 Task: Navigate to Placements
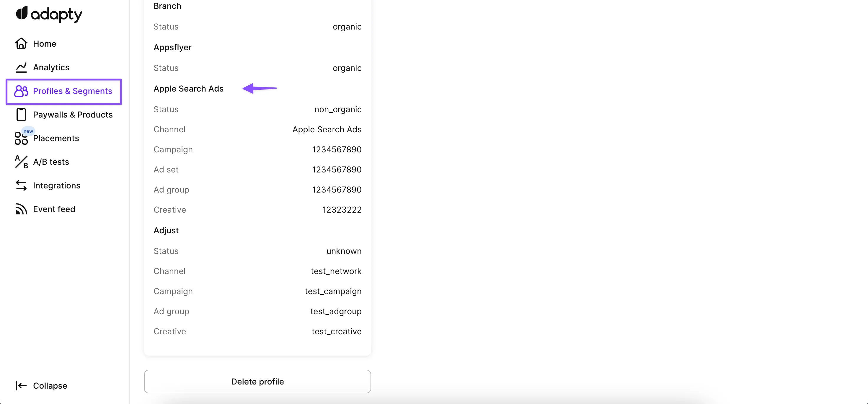(x=56, y=138)
